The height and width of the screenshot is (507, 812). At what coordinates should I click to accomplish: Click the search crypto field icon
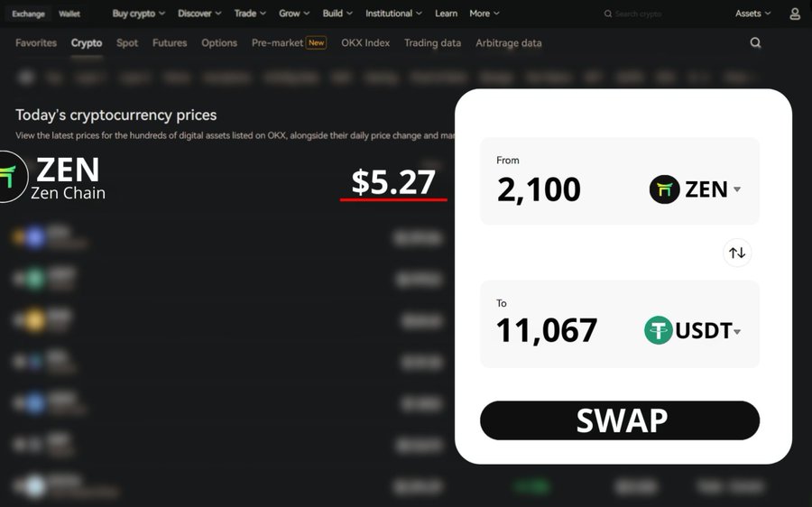click(x=608, y=14)
